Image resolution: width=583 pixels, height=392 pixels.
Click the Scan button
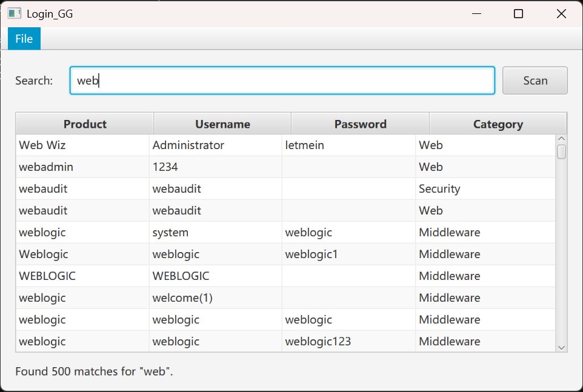[x=535, y=81]
